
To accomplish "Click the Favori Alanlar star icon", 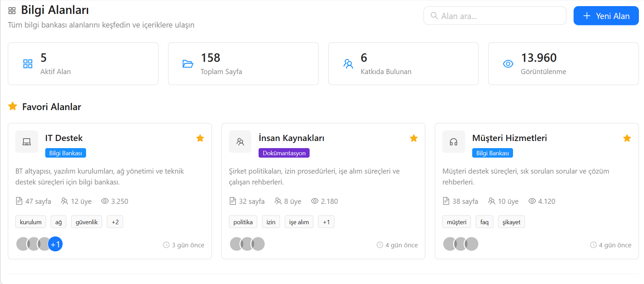I will 13,106.
